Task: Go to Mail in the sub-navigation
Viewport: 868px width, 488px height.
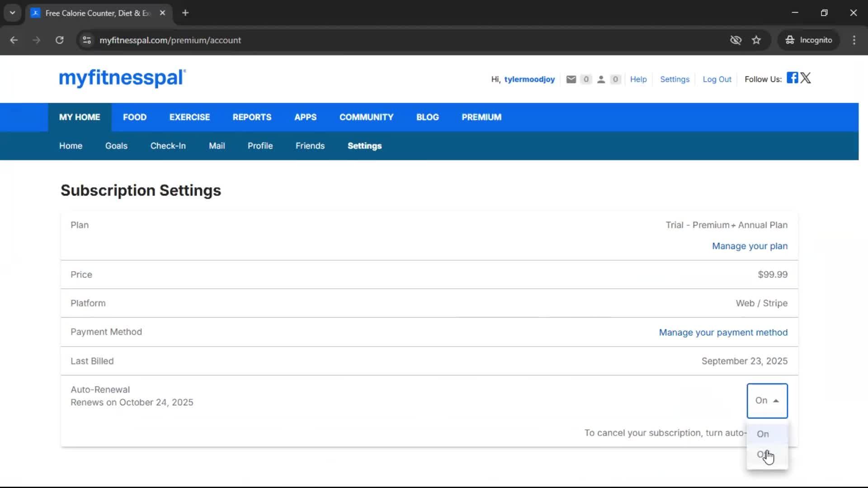Action: click(217, 146)
